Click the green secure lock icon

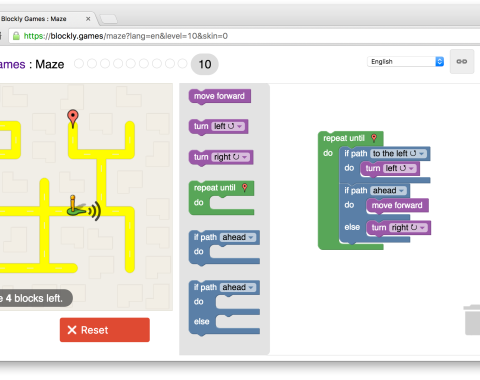pos(16,36)
